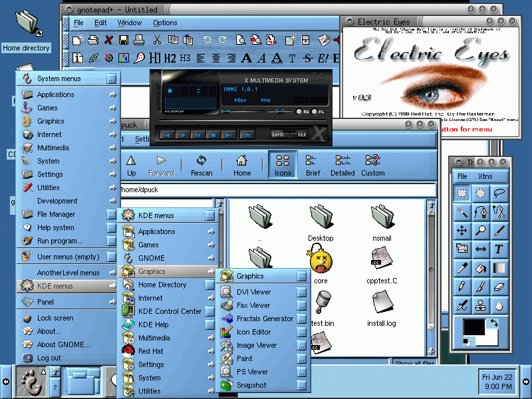This screenshot has height=399, width=532.
Task: Expand the GNOME submenu in KDE menus
Action: [x=169, y=258]
